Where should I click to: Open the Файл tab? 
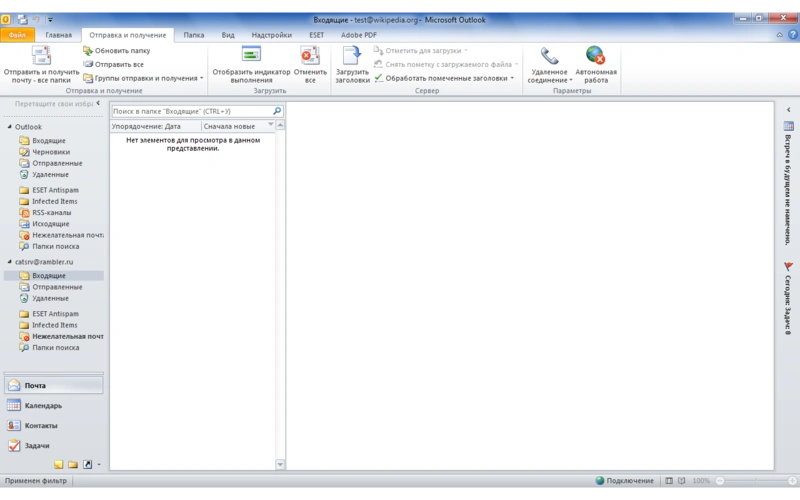(17, 35)
